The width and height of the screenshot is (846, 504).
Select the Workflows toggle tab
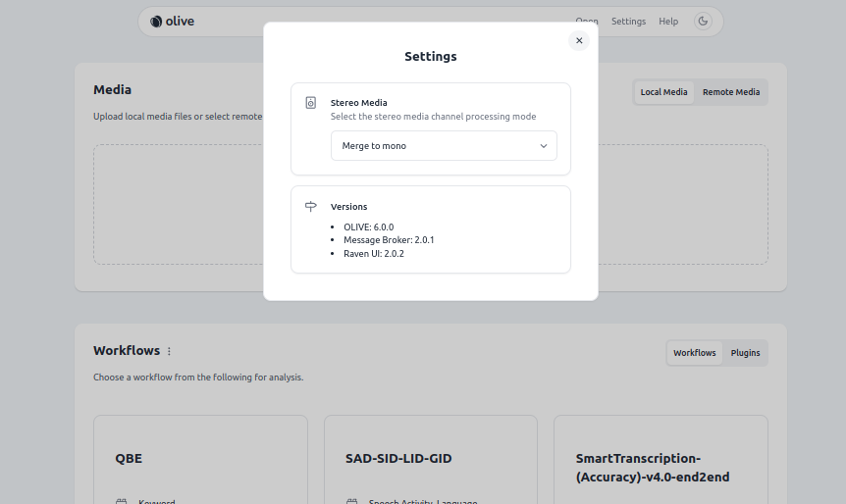pyautogui.click(x=694, y=353)
